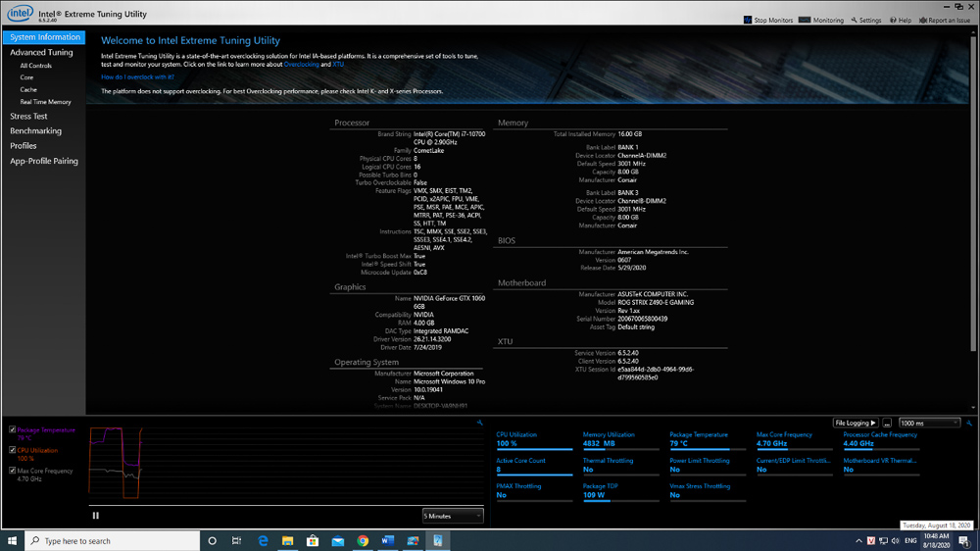The width and height of the screenshot is (980, 551).
Task: Open Microsoft Word from the taskbar
Action: pos(387,541)
